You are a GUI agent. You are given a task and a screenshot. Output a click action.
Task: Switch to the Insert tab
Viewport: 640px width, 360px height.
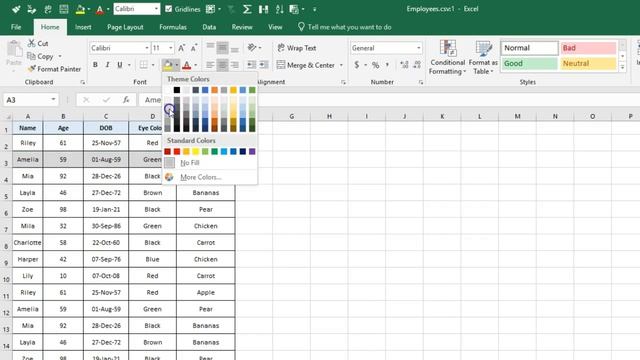(x=83, y=27)
